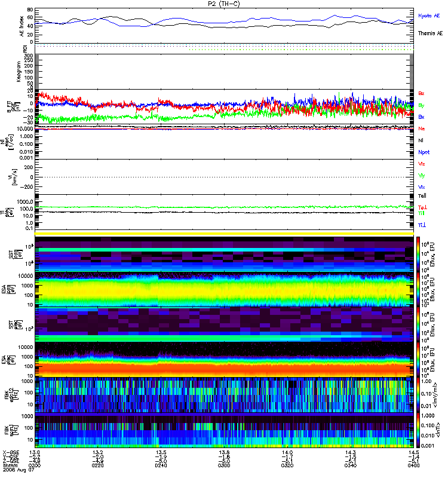Click the FBK scm1 axis label
The width and height of the screenshot is (448, 478).
pyautogui.click(x=11, y=430)
